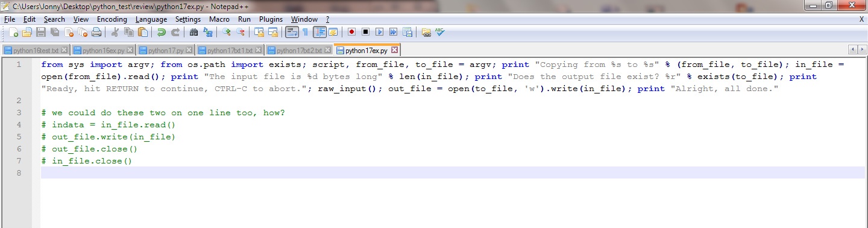Open the Encoding menu
The width and height of the screenshot is (868, 228).
click(112, 19)
